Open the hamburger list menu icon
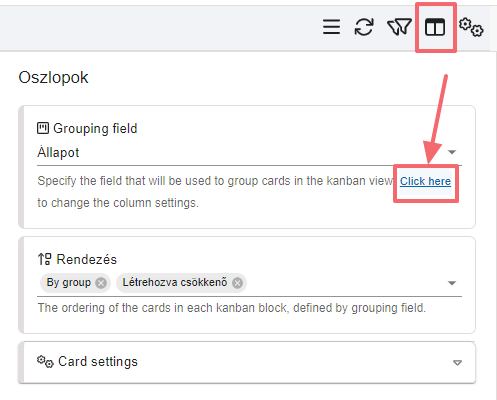Image resolution: width=497 pixels, height=400 pixels. point(331,27)
